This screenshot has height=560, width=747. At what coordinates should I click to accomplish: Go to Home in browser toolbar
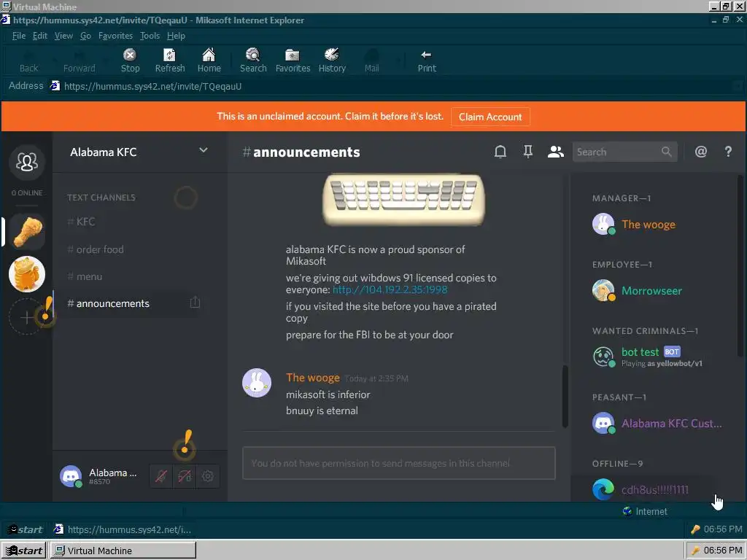209,61
